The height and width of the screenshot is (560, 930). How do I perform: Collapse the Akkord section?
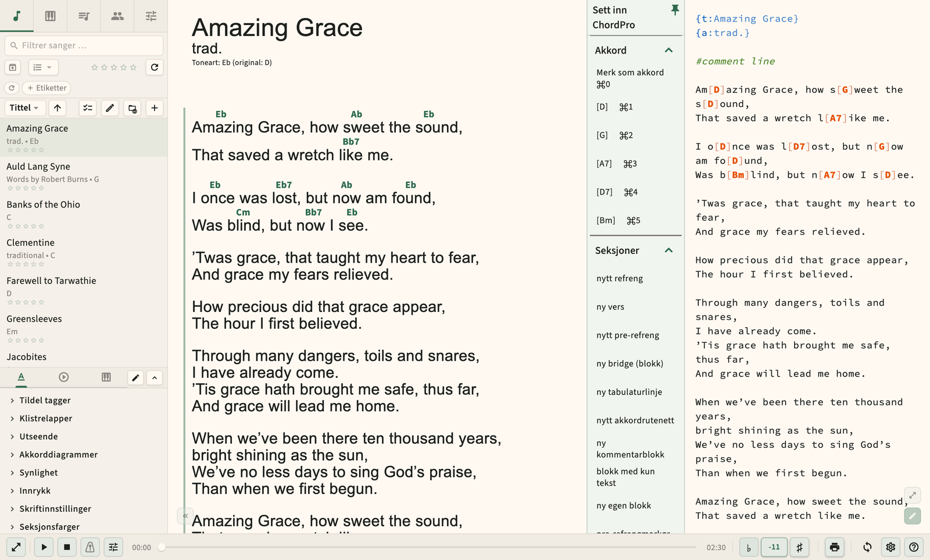coord(669,51)
